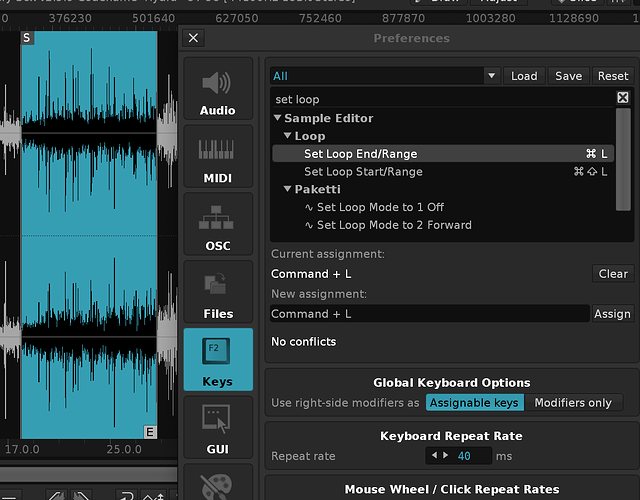Image resolution: width=640 pixels, height=500 pixels.
Task: Select 'Set Loop End/Range' row
Action: (443, 153)
